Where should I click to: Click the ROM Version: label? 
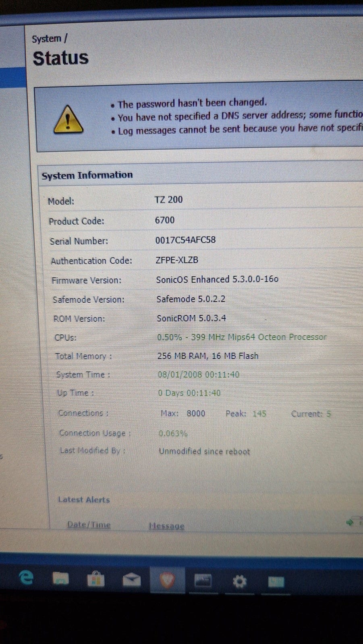tap(79, 319)
